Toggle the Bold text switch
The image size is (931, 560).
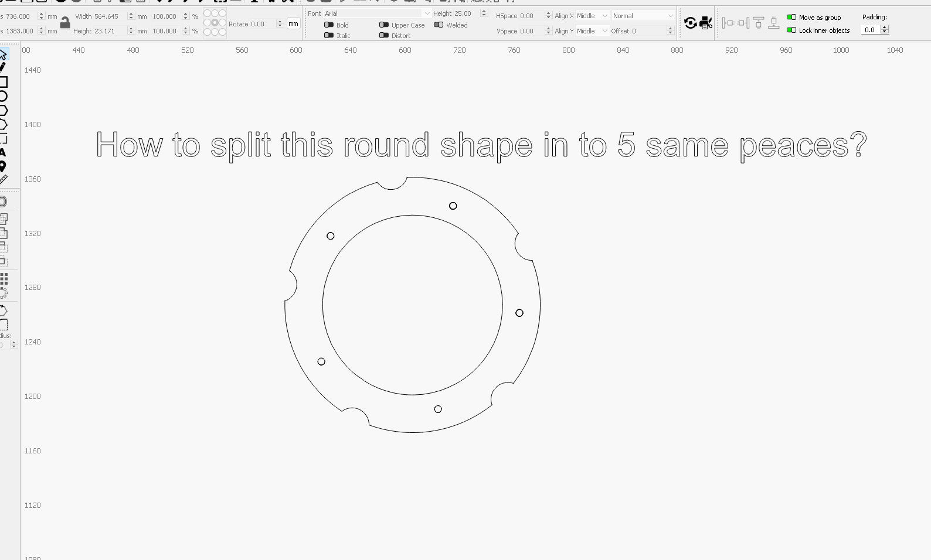coord(329,25)
